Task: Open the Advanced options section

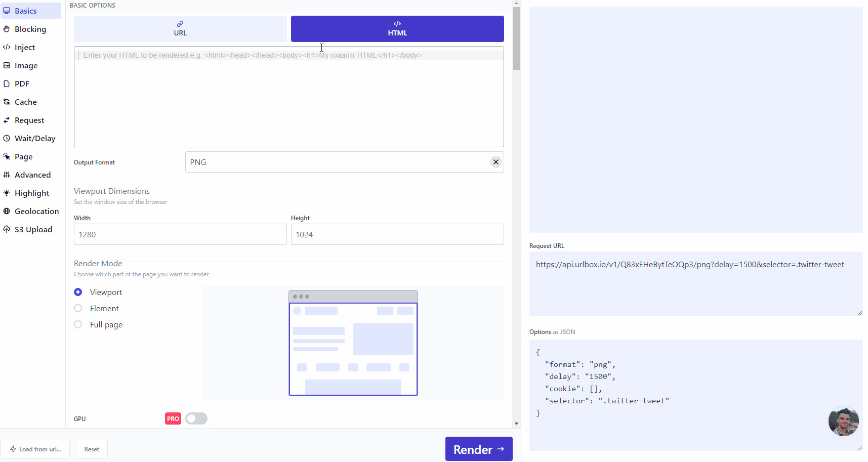Action: click(32, 175)
